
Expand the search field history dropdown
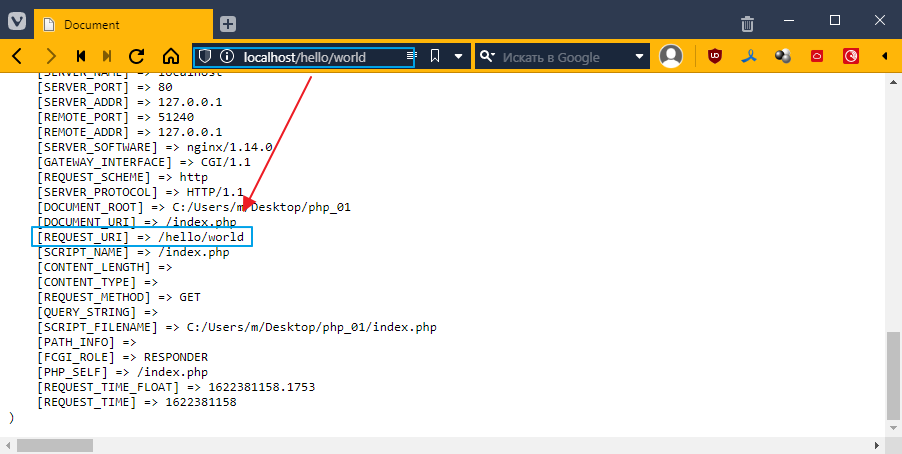(640, 57)
